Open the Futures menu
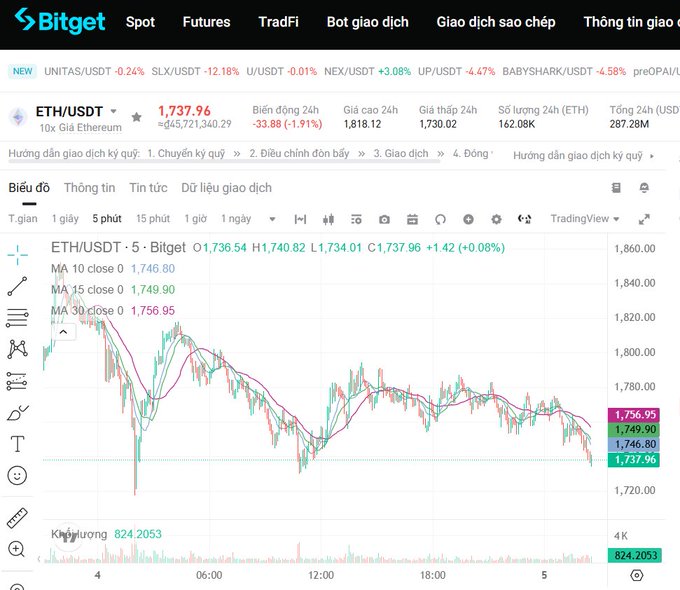Viewport: 680px width, 590px height. point(206,22)
